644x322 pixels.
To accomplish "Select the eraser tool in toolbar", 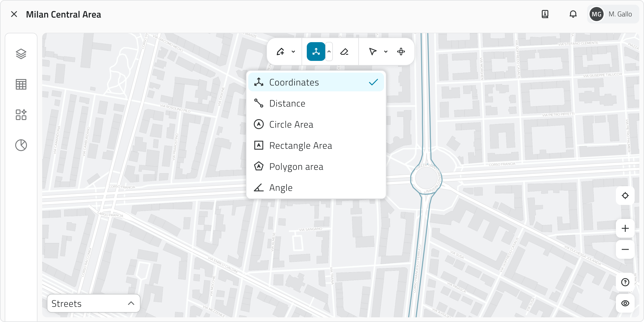I will [344, 52].
